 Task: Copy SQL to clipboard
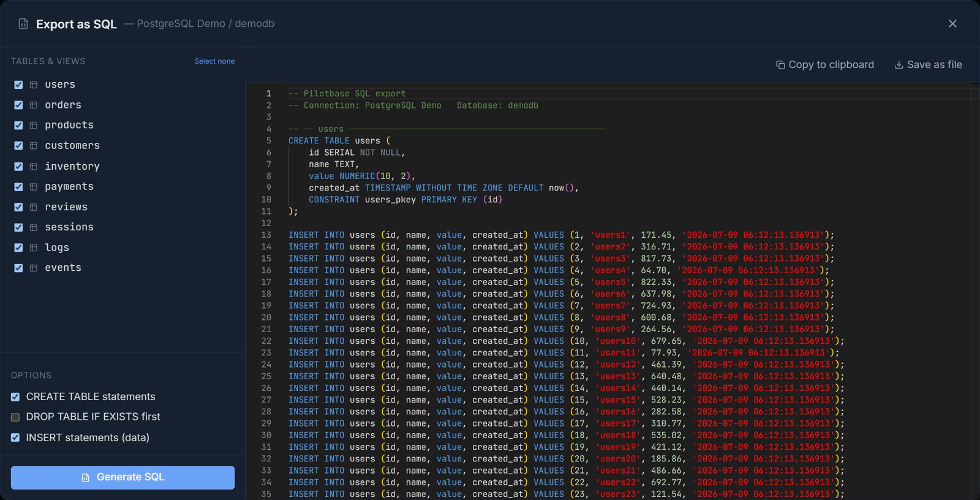coord(824,65)
